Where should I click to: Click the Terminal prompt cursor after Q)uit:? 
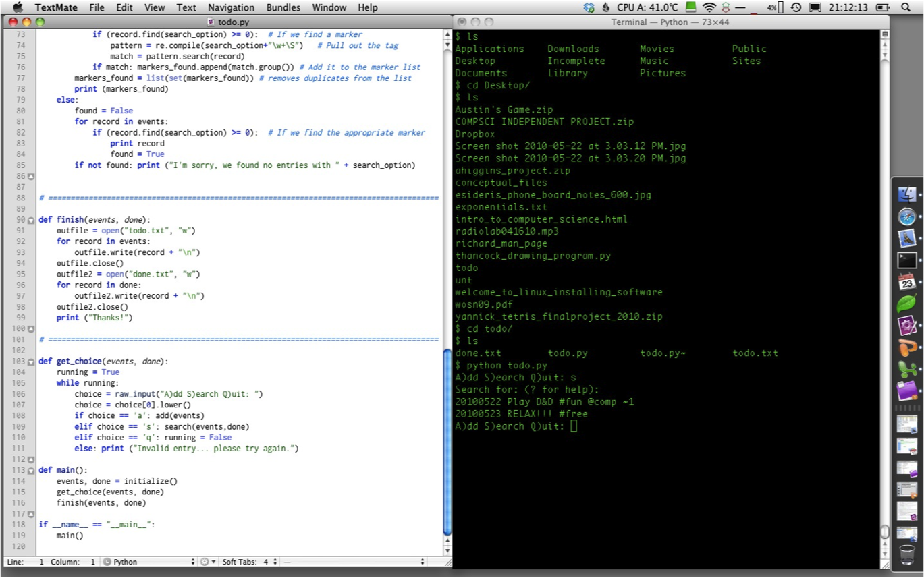(x=574, y=426)
